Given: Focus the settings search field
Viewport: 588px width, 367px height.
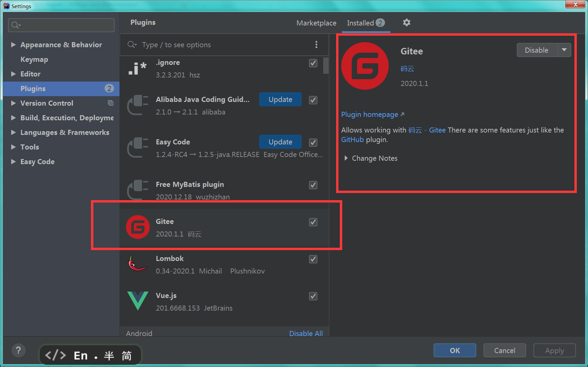Looking at the screenshot, I should 61,25.
